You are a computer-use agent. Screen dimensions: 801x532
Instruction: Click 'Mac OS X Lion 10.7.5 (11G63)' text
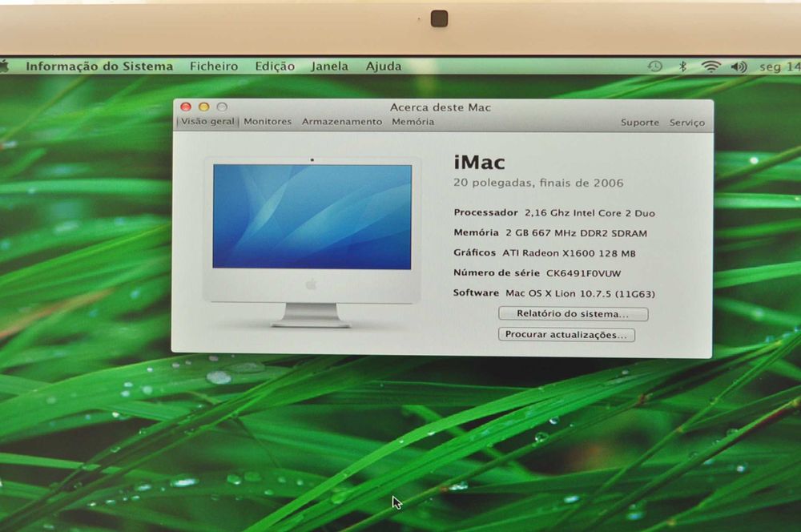coord(580,294)
